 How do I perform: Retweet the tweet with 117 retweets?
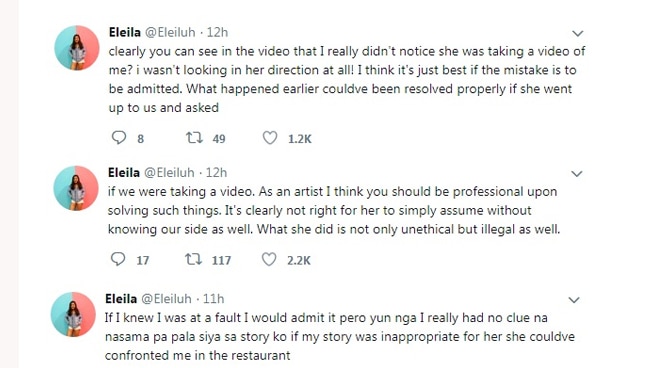(x=194, y=259)
